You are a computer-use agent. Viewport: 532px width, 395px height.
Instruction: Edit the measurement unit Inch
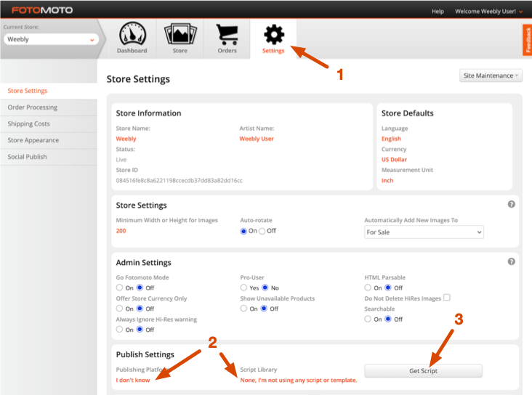(387, 180)
